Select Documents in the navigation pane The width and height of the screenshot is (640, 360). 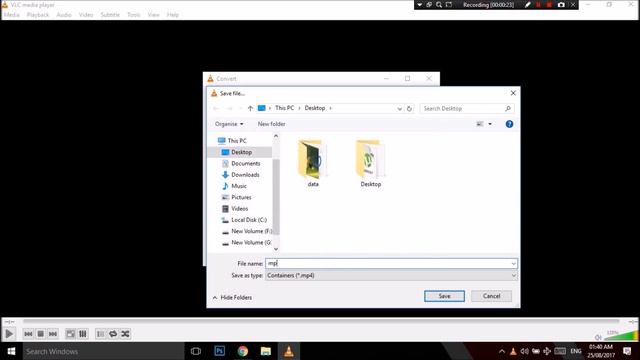coord(245,164)
